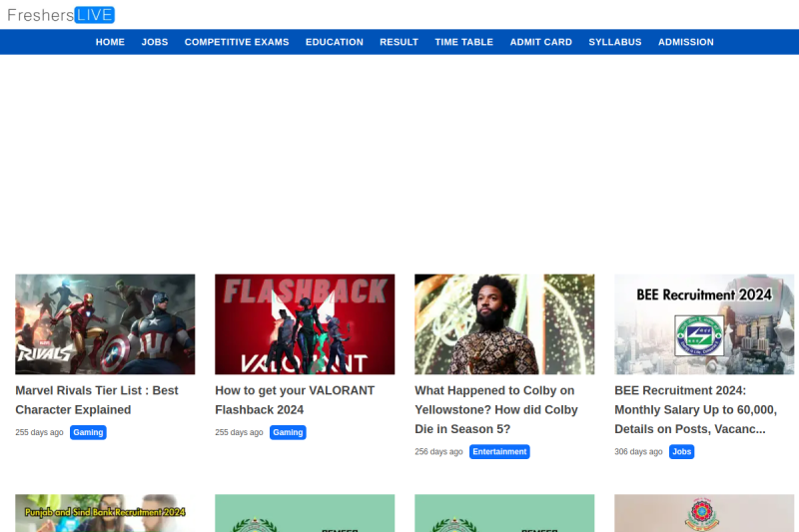The width and height of the screenshot is (799, 532).
Task: Read Marvel Rivals Tier List article title
Action: tap(97, 400)
